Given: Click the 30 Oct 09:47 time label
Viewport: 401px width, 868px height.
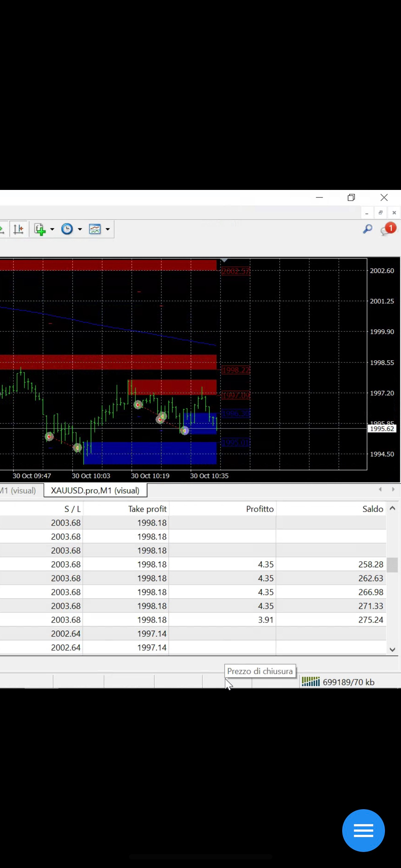Looking at the screenshot, I should 32,476.
